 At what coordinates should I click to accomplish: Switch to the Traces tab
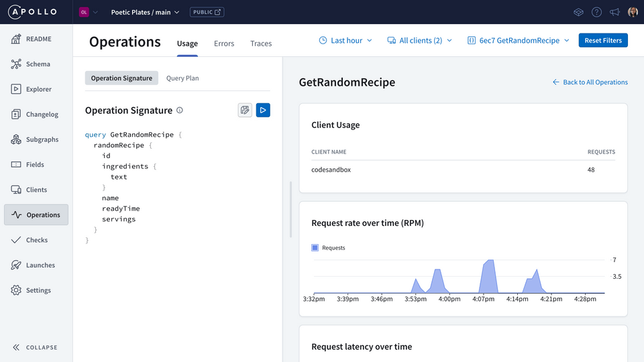point(261,44)
